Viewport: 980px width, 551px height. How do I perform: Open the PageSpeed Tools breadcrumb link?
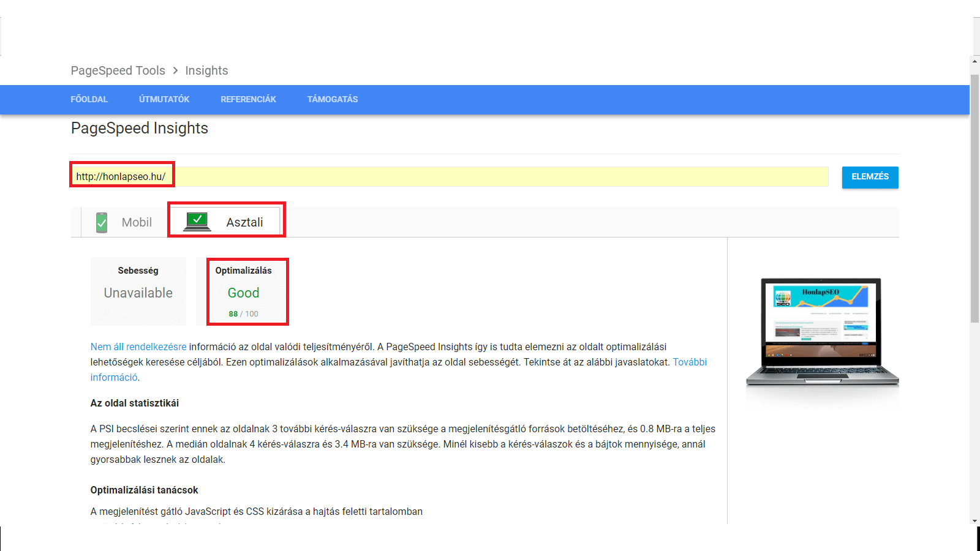(x=118, y=70)
